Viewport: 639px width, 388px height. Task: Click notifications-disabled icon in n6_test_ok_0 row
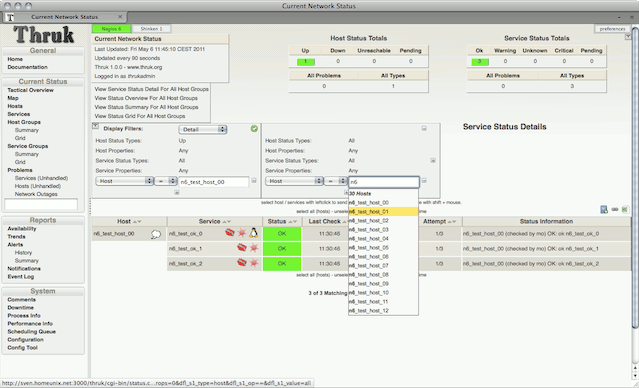[230, 233]
